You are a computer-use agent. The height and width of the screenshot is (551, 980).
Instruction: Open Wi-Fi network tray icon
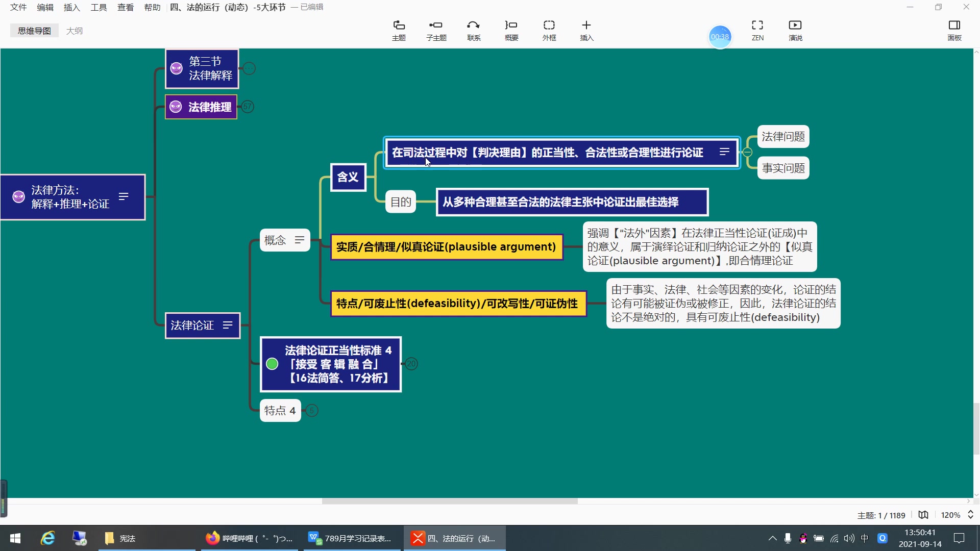pos(834,538)
